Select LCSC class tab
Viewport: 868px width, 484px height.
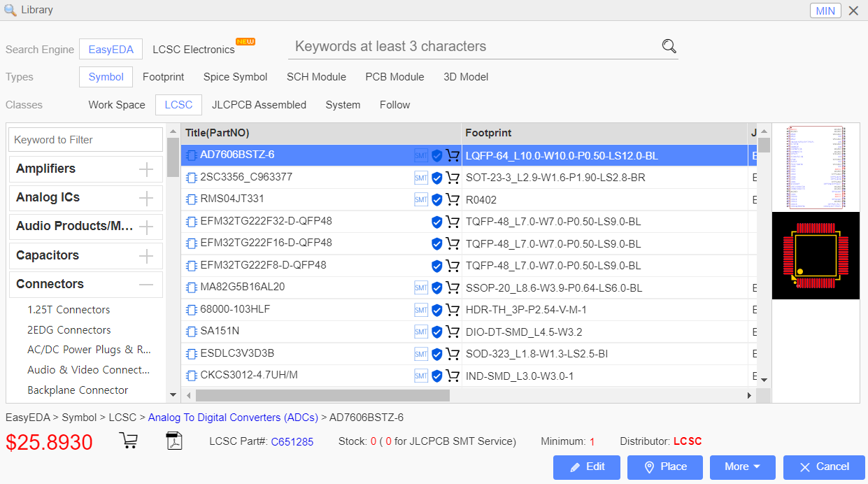178,105
